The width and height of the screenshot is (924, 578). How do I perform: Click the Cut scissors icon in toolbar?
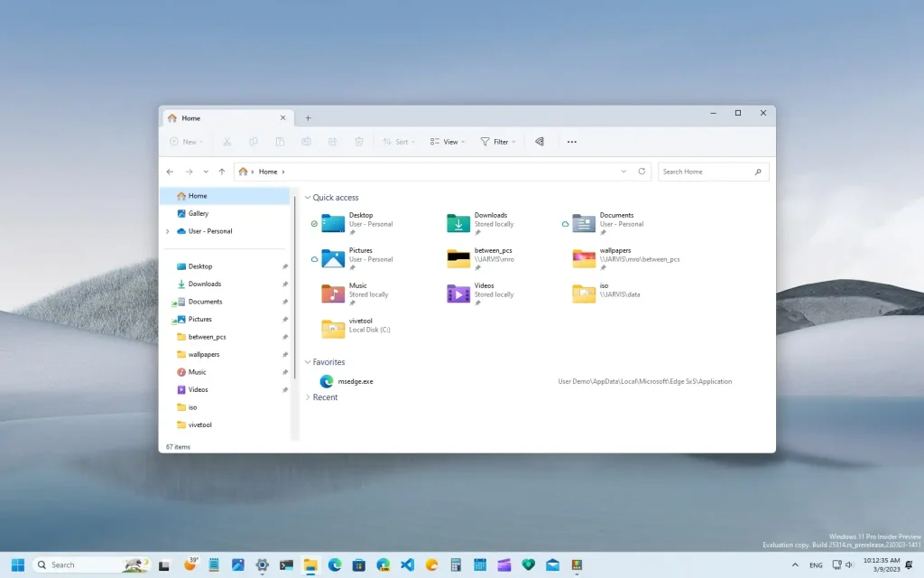click(x=226, y=142)
